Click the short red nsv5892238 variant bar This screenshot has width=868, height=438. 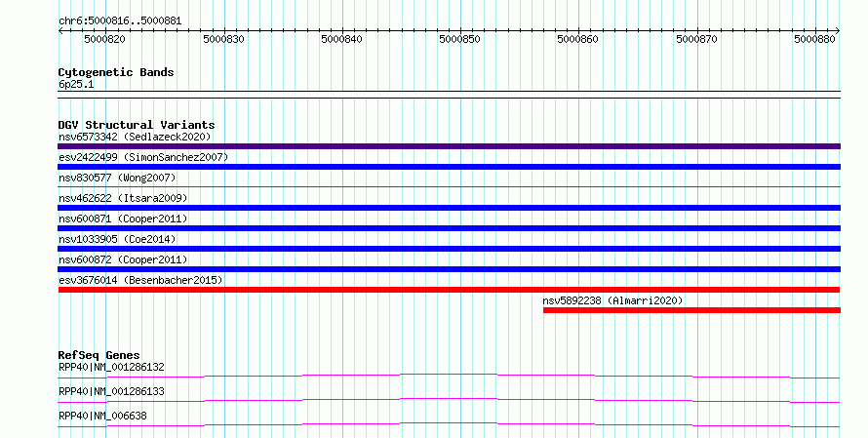[x=692, y=310]
